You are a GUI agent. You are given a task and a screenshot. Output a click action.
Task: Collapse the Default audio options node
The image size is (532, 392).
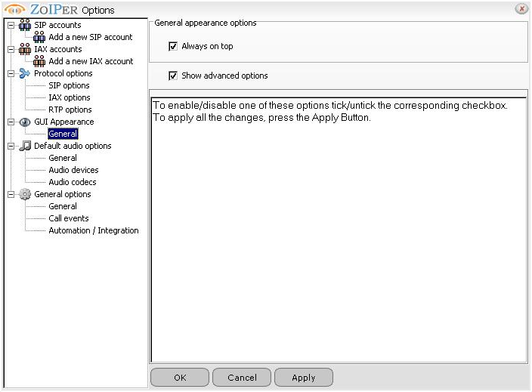(11, 146)
